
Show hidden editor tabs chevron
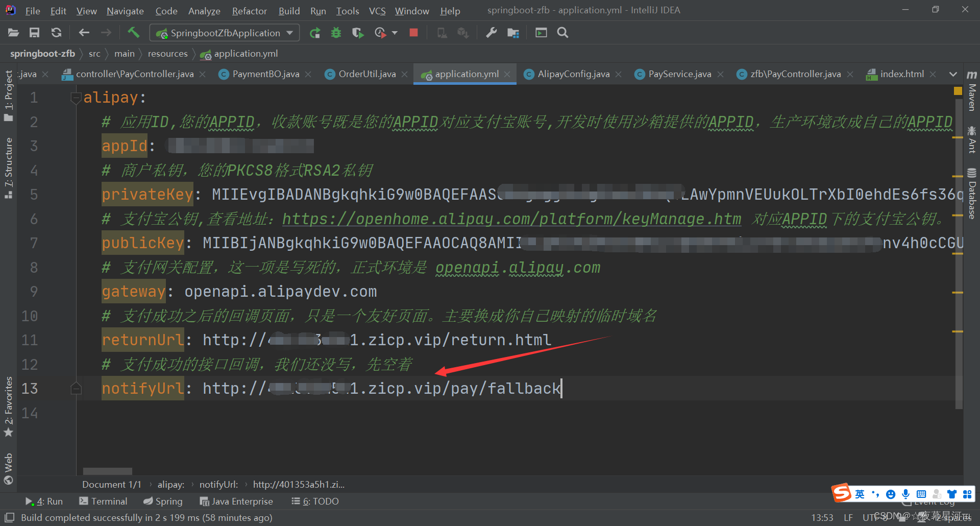[953, 74]
